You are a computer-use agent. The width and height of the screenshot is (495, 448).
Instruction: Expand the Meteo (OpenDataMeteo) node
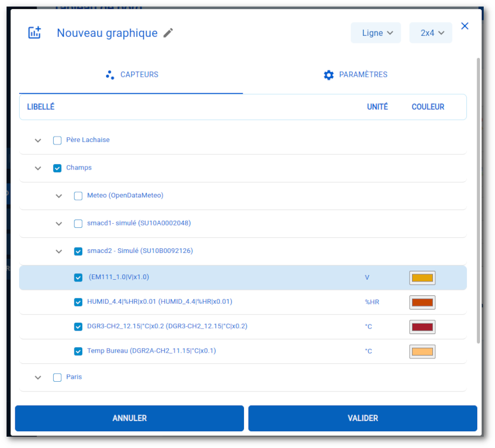coord(59,196)
